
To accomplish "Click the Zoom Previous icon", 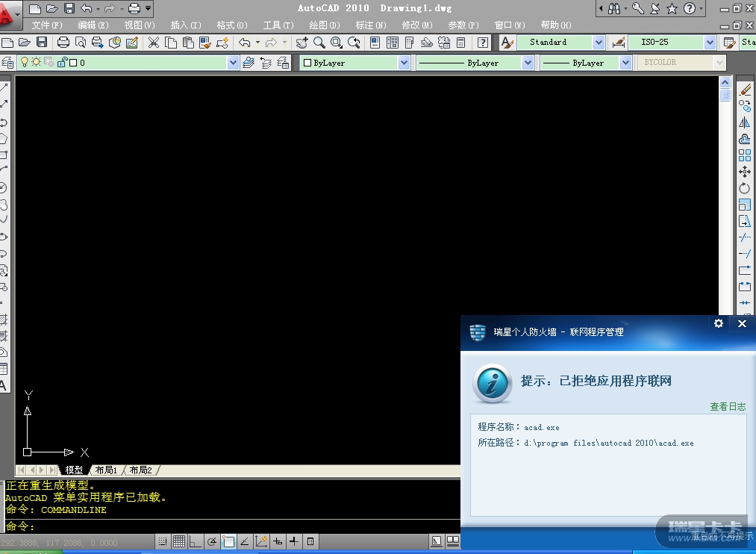I will (354, 43).
